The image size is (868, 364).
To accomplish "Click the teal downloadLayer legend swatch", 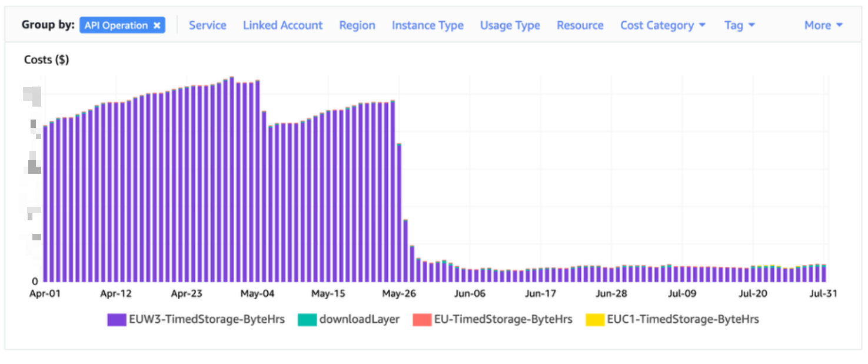I will (x=306, y=320).
